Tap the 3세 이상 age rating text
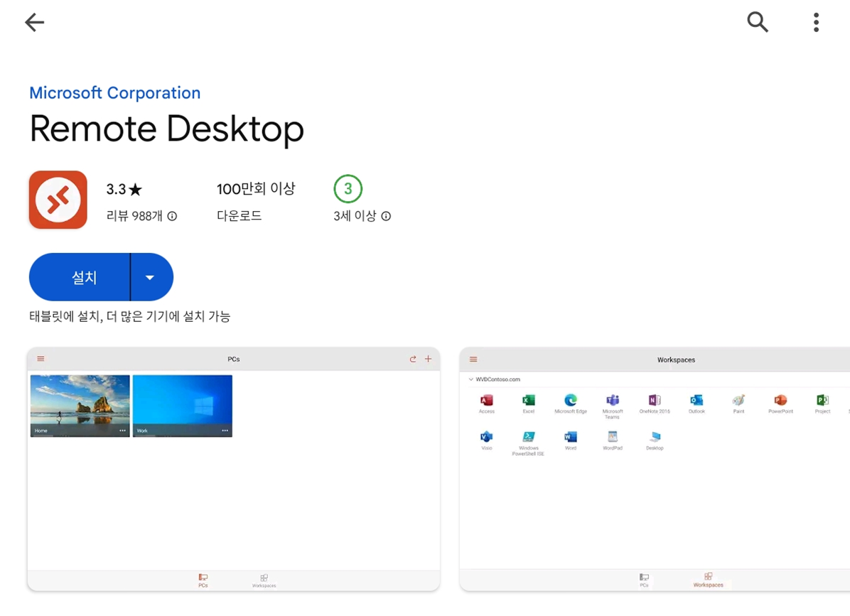Screen dimensions: 850x616 (355, 216)
